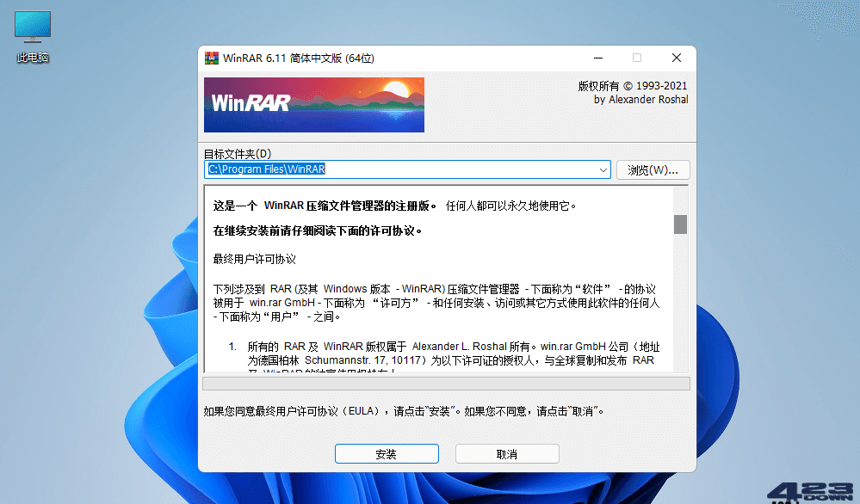The width and height of the screenshot is (860, 504).
Task: Click the WinRAR title bar app icon
Action: point(211,58)
